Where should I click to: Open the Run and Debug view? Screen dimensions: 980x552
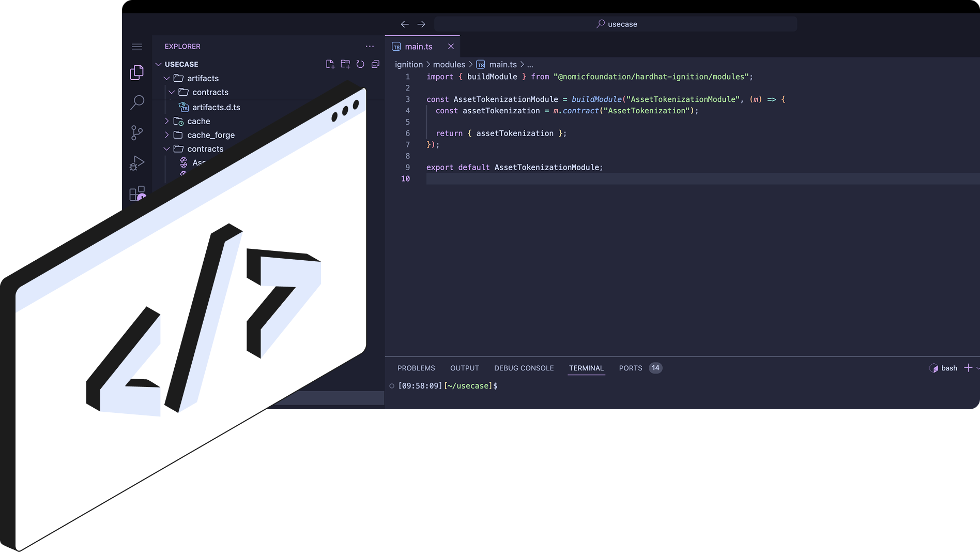tap(137, 163)
